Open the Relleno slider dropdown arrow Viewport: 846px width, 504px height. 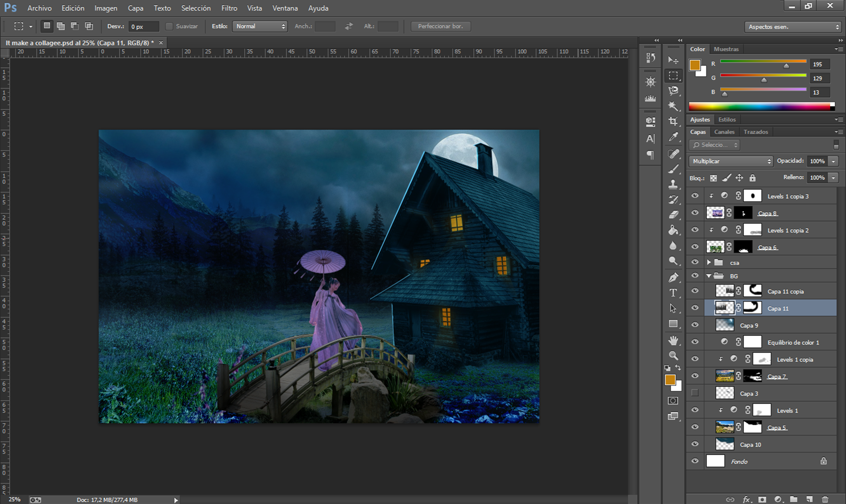point(833,178)
